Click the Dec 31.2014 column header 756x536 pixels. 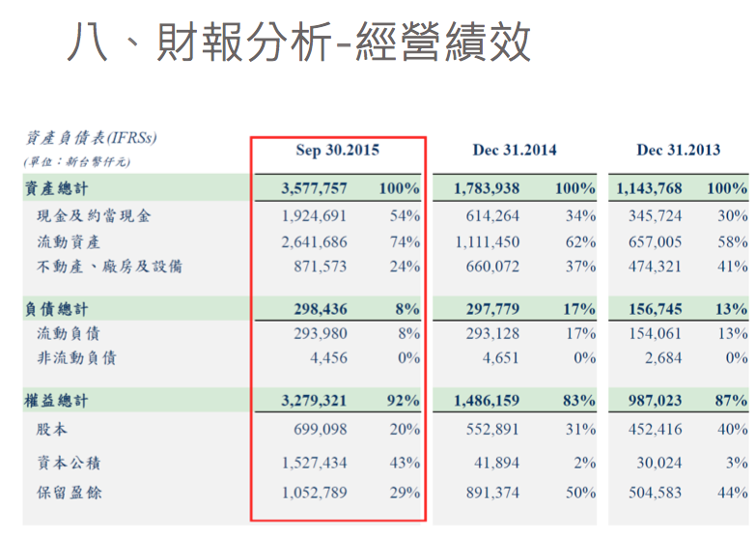515,151
